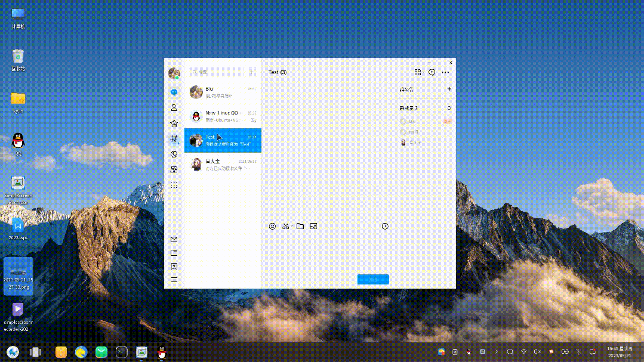Click the send image icon in chat toolbar
The image size is (644, 362).
(x=313, y=227)
